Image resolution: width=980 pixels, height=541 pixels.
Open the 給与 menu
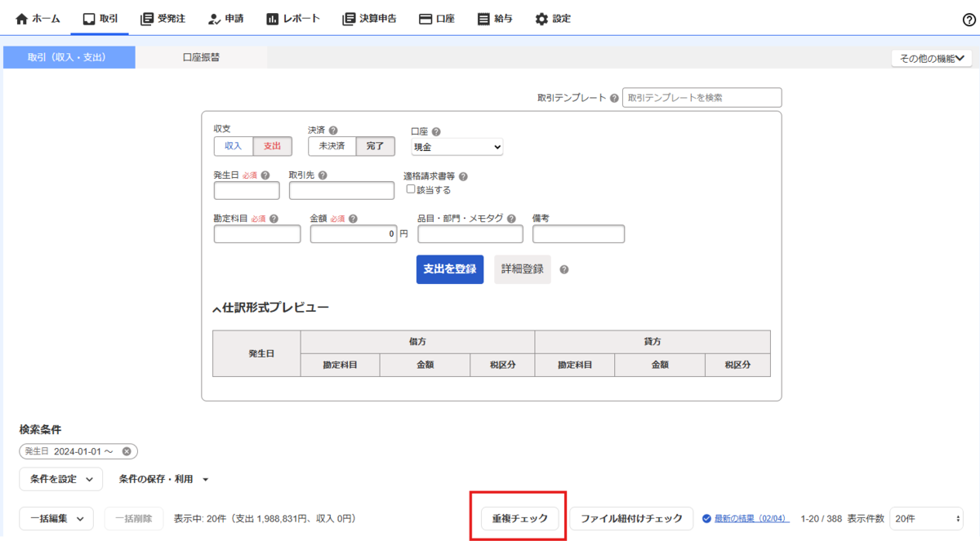click(x=495, y=18)
